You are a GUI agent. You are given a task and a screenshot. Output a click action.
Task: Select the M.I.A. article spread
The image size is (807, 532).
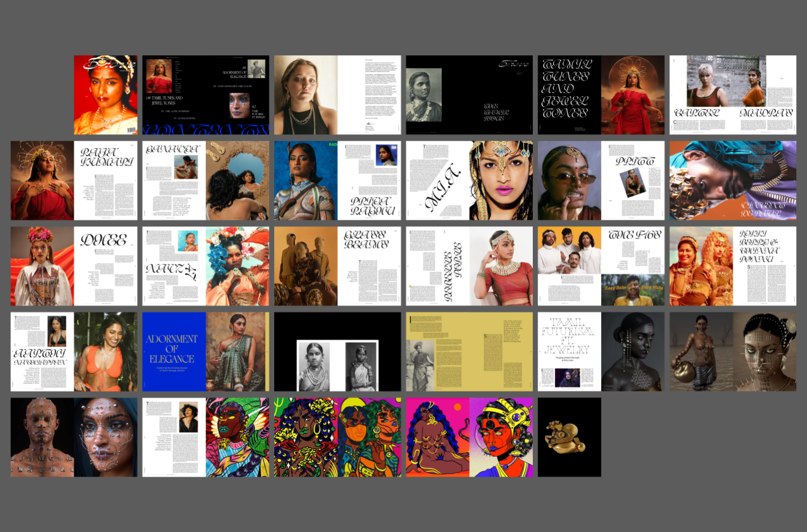469,181
